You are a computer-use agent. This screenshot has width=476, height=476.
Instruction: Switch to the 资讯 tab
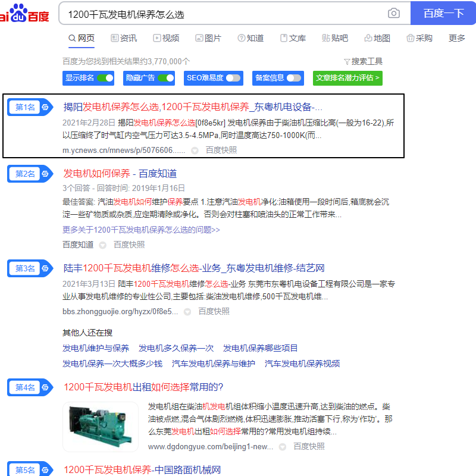click(x=124, y=38)
